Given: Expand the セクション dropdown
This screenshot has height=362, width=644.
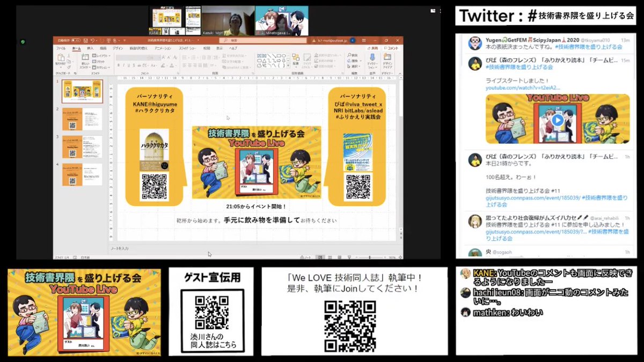Looking at the screenshot, I should [x=101, y=68].
